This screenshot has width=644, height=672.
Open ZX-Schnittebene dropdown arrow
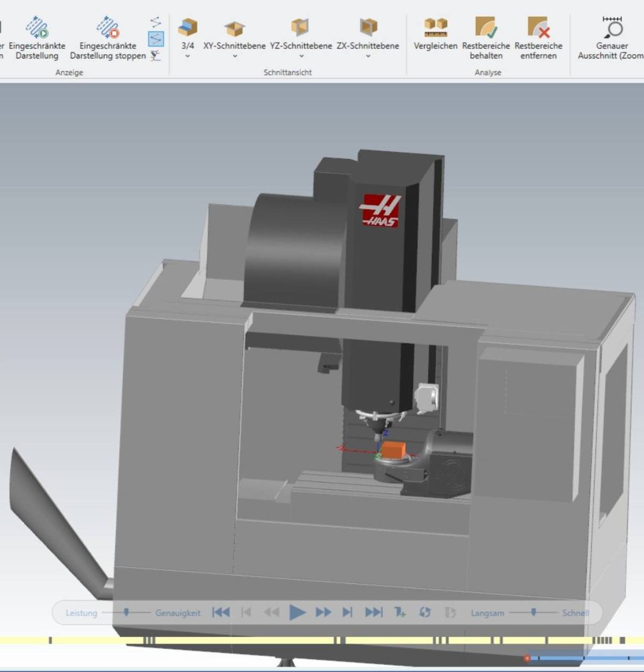[368, 56]
